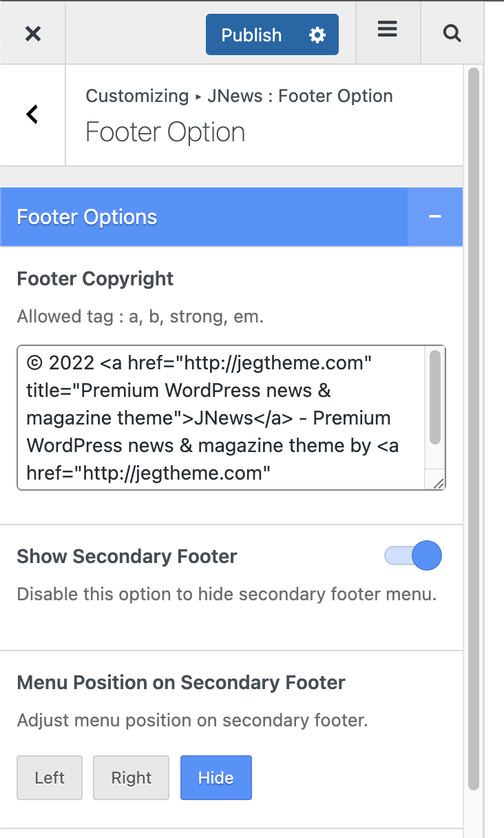Open publish settings via the gear icon
The image size is (504, 838).
pyautogui.click(x=317, y=35)
